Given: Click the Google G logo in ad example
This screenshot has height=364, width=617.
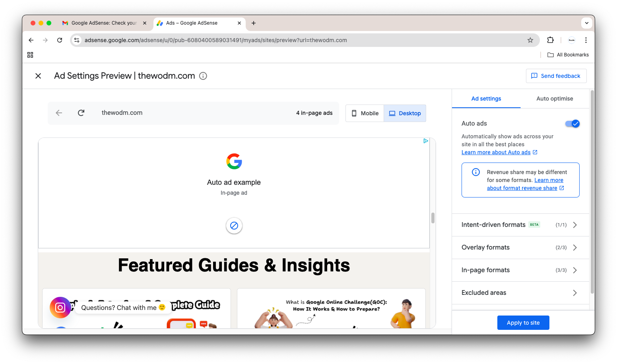Looking at the screenshot, I should pos(234,161).
